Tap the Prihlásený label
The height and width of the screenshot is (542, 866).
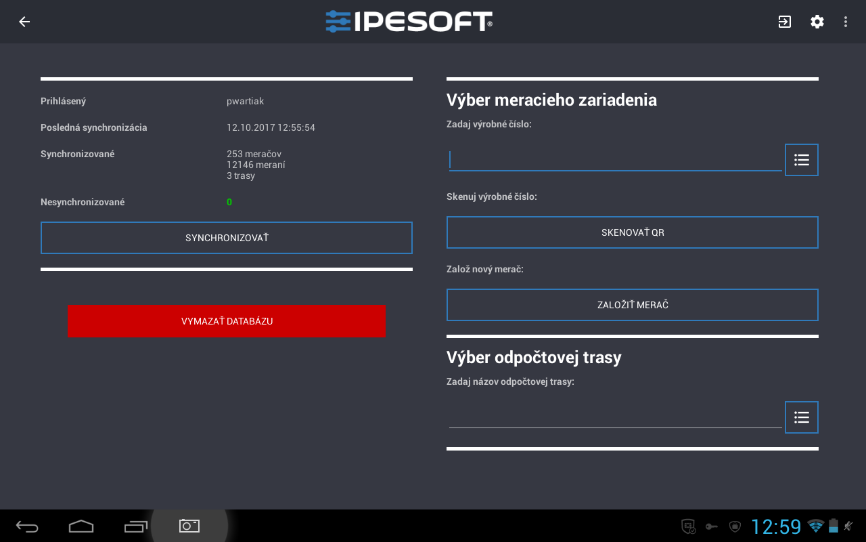click(x=63, y=101)
